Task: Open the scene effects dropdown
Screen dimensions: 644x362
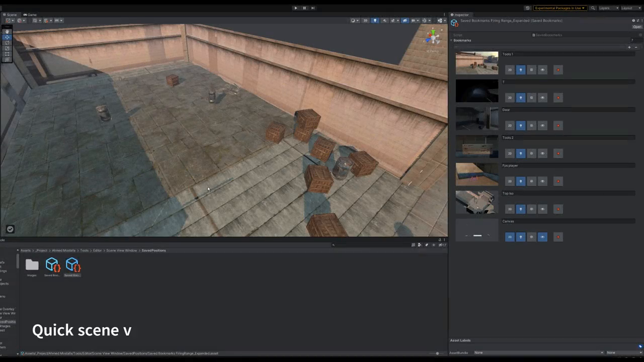Action: [x=395, y=21]
